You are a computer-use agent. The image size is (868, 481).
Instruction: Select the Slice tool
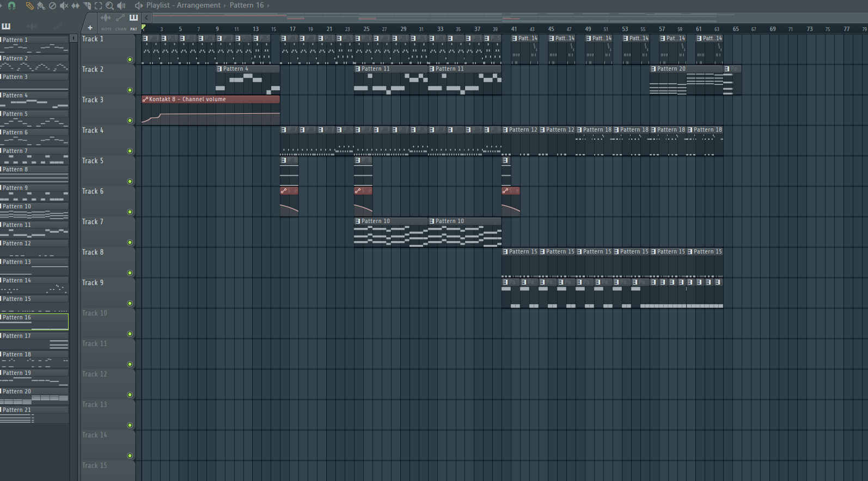tap(87, 5)
